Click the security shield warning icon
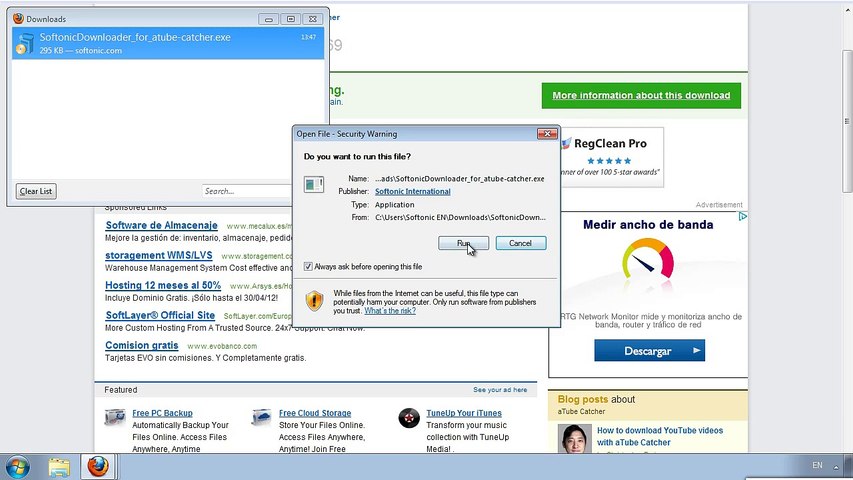853x480 pixels. [x=314, y=301]
